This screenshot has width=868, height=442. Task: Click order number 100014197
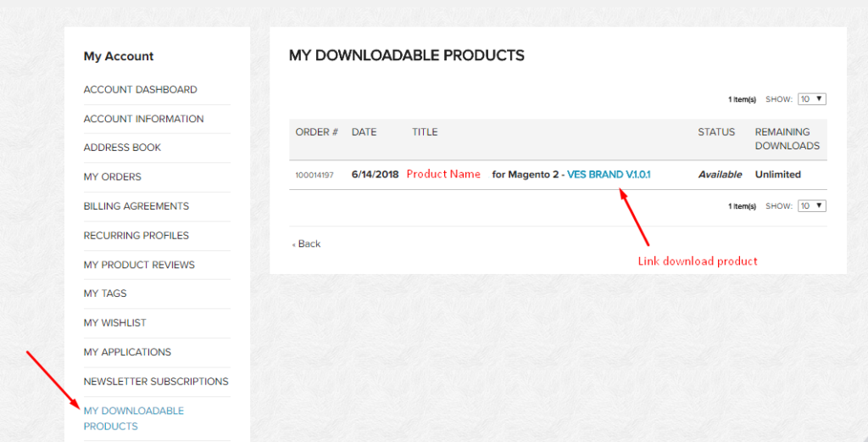click(314, 176)
